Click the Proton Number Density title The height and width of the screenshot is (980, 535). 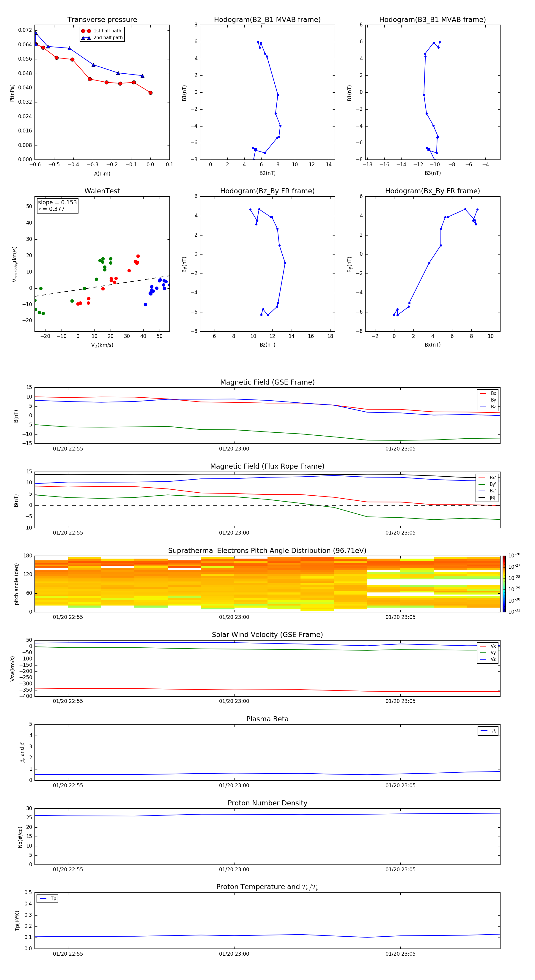pos(267,803)
